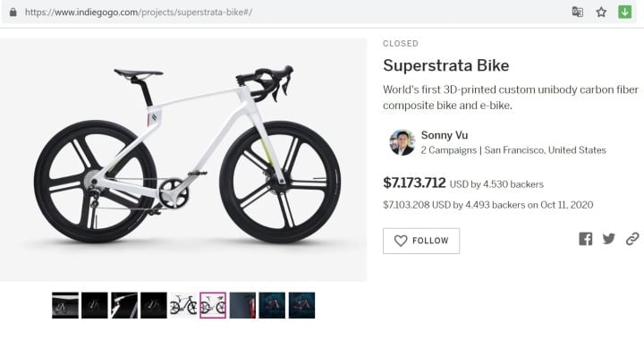Open Sonny Vu's profile name link
Screen dimensions: 644x340
coord(445,135)
